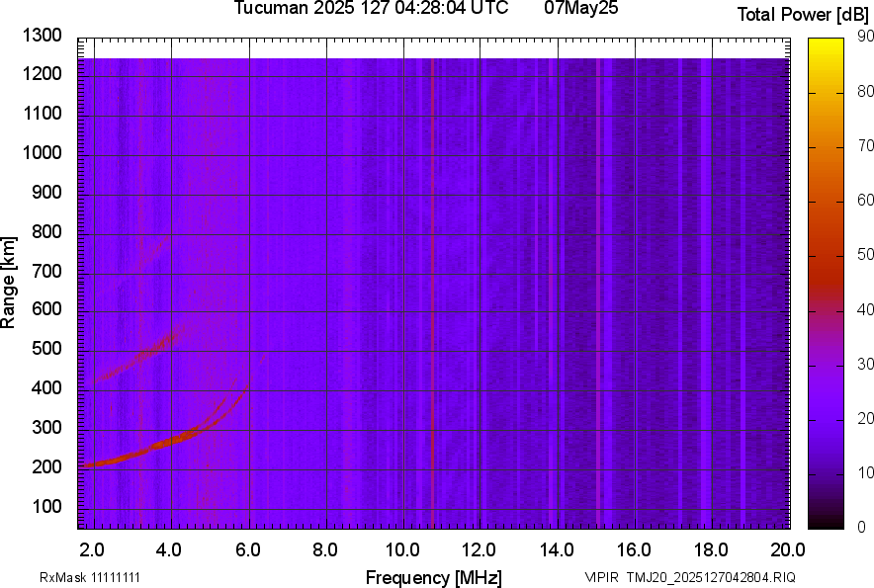Click the 400 range tick label

click(46, 388)
